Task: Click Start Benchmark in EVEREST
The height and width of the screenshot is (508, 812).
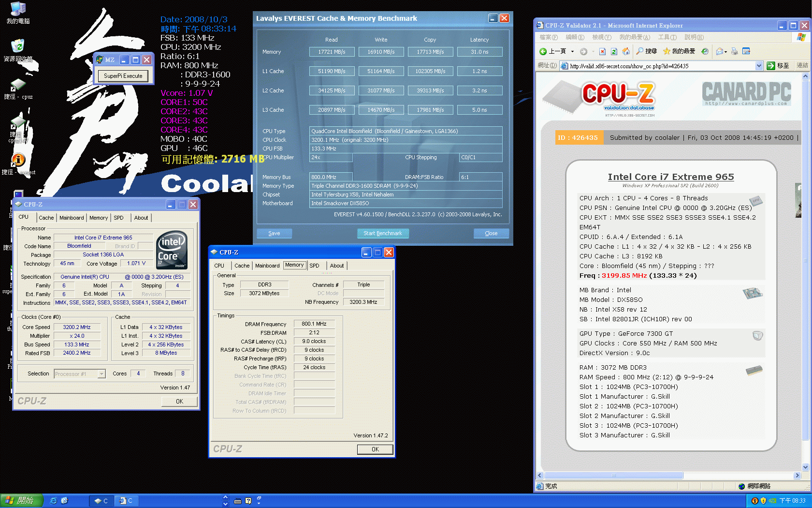Action: pyautogui.click(x=383, y=233)
